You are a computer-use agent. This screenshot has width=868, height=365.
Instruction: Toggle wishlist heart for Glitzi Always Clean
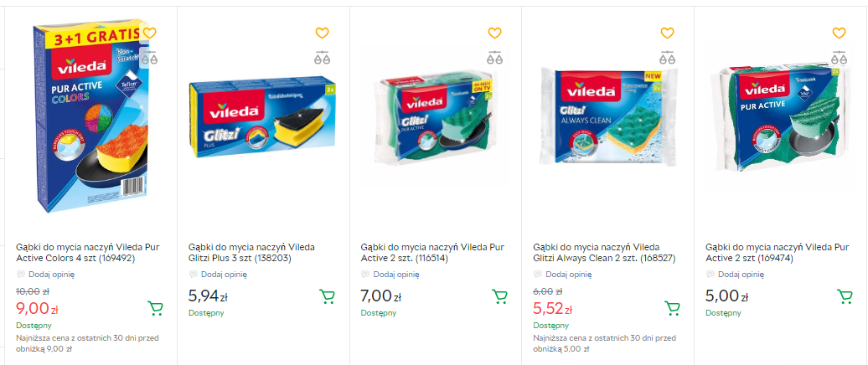(667, 33)
